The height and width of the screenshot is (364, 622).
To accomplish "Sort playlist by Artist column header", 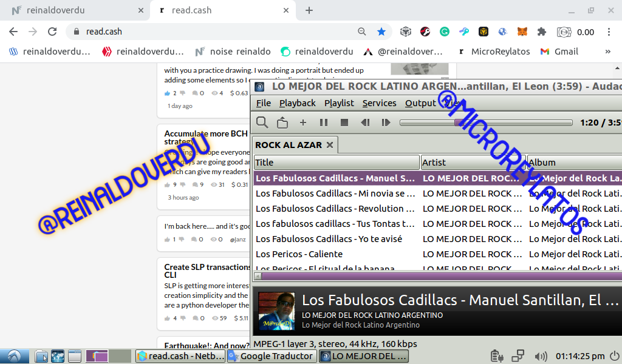I will pos(473,163).
